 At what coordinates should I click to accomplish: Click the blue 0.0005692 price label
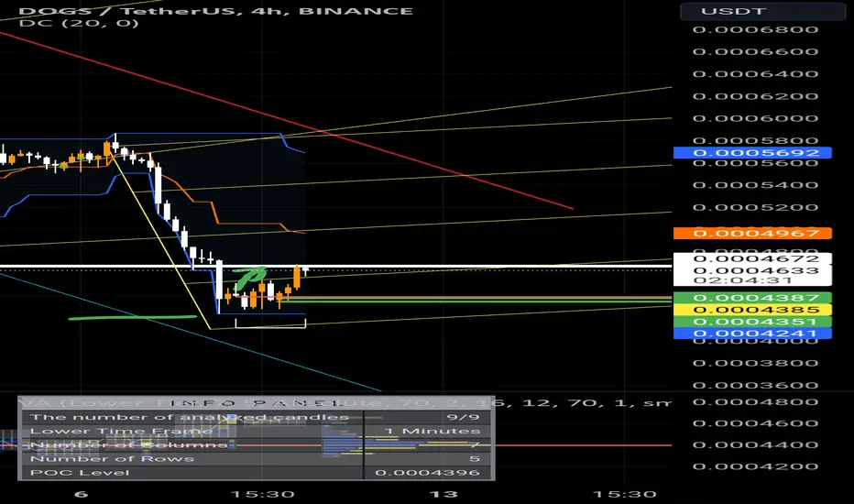(752, 152)
